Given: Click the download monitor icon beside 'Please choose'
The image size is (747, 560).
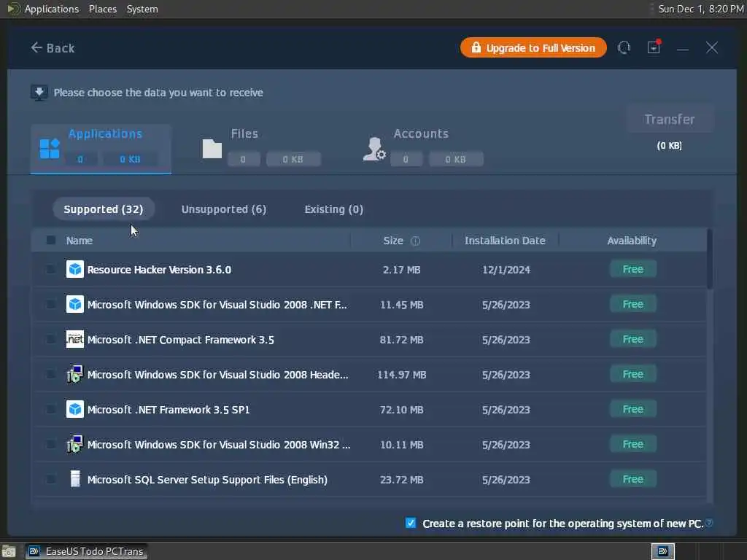Looking at the screenshot, I should point(39,93).
